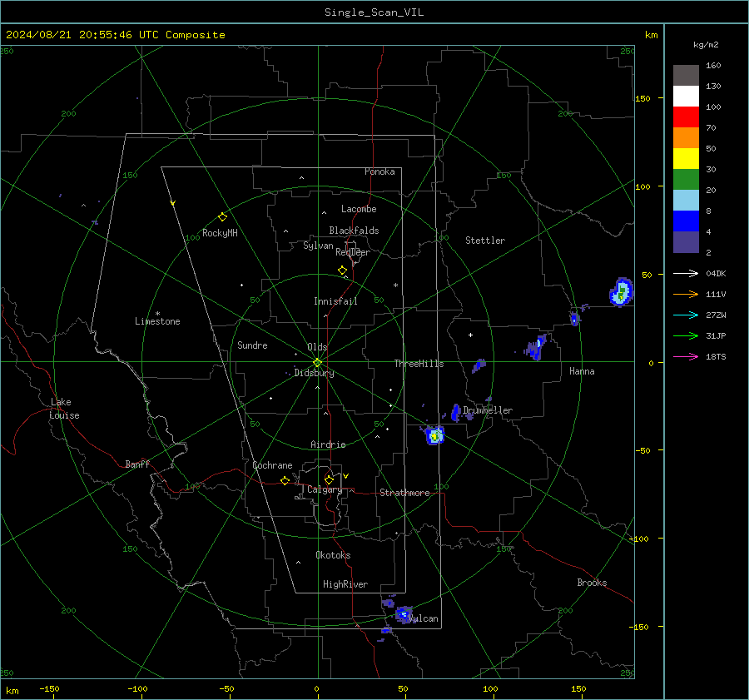Image resolution: width=749 pixels, height=700 pixels.
Task: Click the storm cell beside Vulcan
Action: point(404,614)
